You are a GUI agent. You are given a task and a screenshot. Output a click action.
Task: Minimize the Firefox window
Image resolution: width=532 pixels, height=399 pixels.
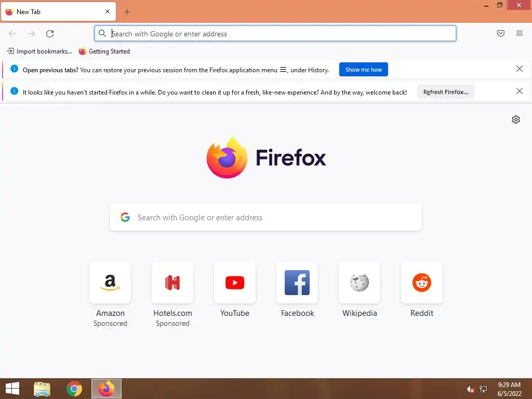pos(486,5)
